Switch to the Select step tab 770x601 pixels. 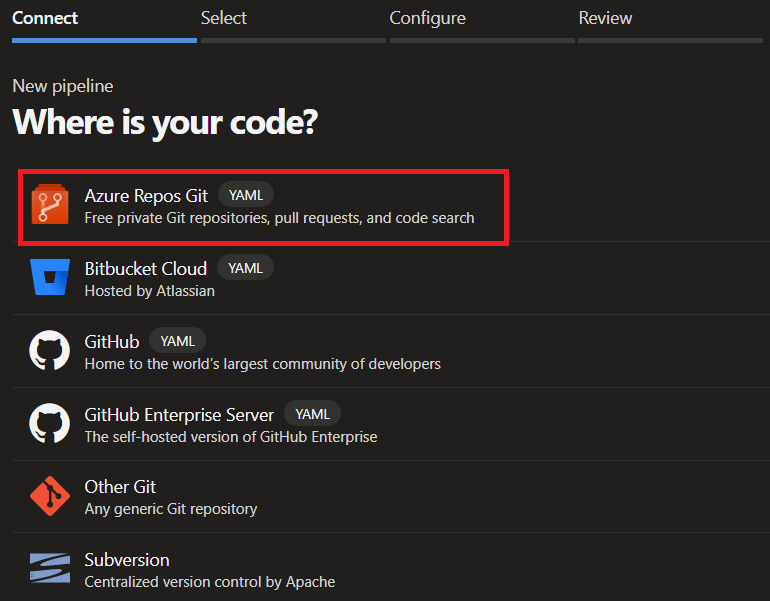224,18
